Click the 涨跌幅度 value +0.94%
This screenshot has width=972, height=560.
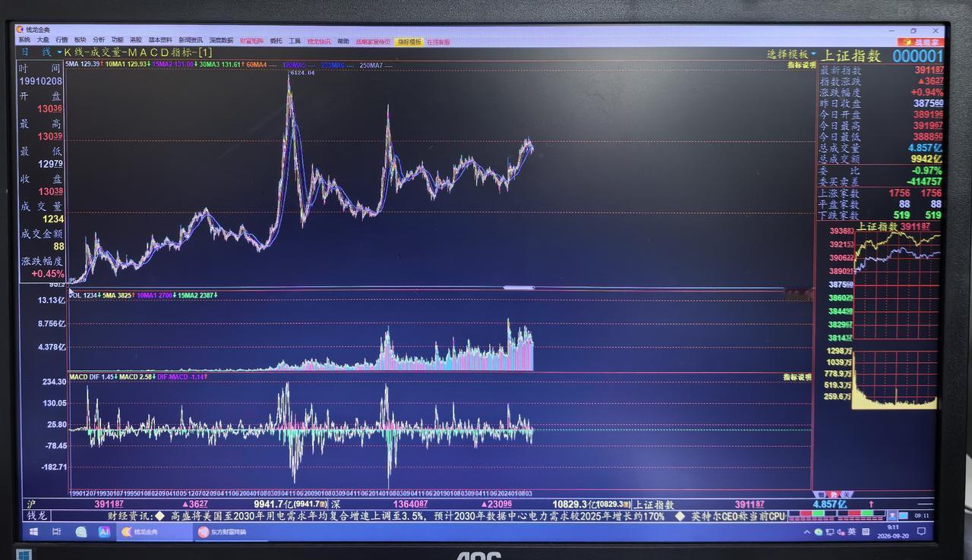click(x=926, y=93)
